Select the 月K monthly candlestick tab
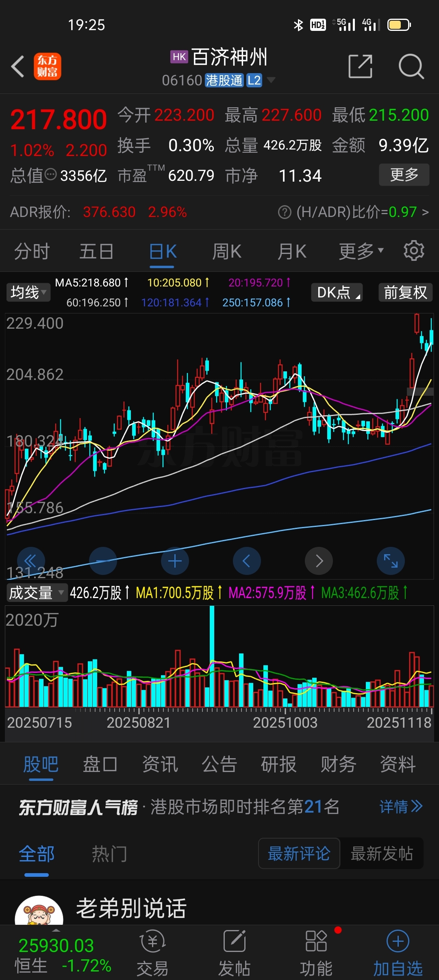 click(292, 251)
